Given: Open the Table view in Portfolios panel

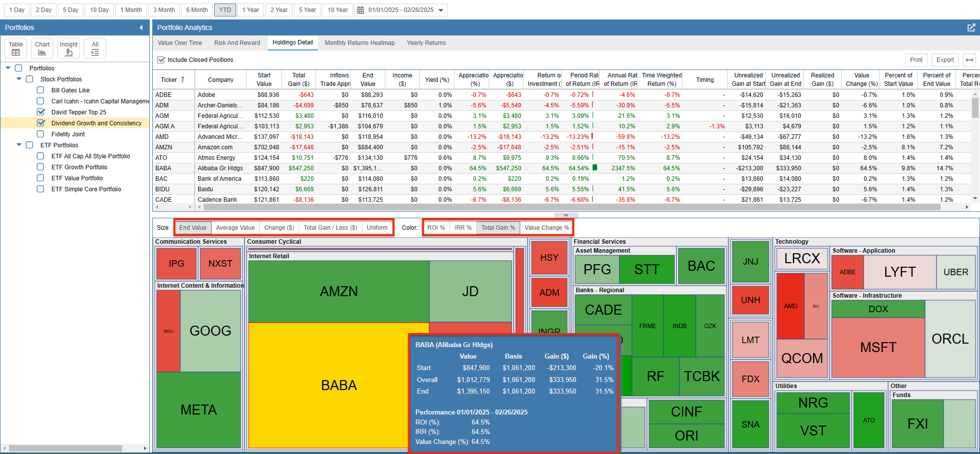Looking at the screenshot, I should point(16,48).
